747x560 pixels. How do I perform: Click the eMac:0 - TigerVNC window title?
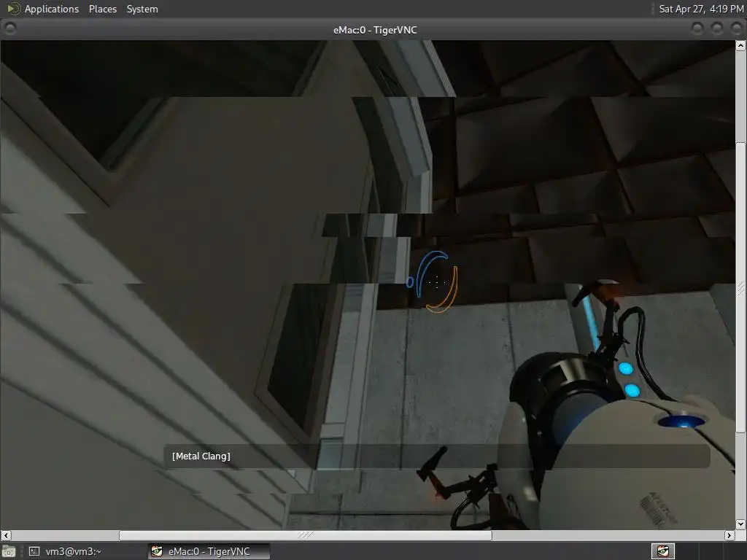pyautogui.click(x=375, y=30)
